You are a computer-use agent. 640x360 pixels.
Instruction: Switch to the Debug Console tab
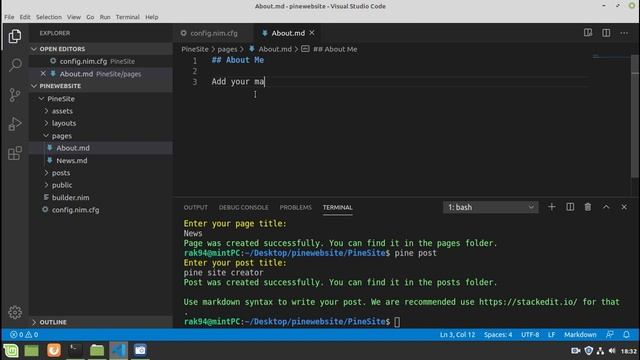coord(243,207)
